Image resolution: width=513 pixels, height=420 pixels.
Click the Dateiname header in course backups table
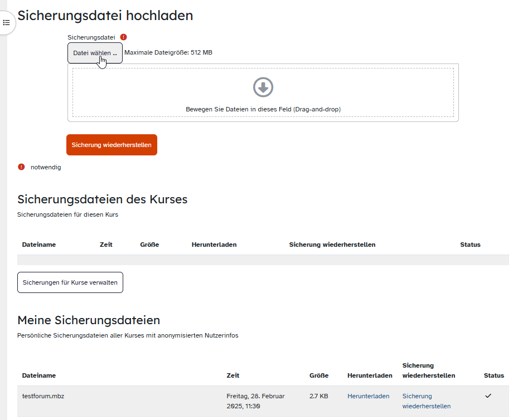point(39,245)
